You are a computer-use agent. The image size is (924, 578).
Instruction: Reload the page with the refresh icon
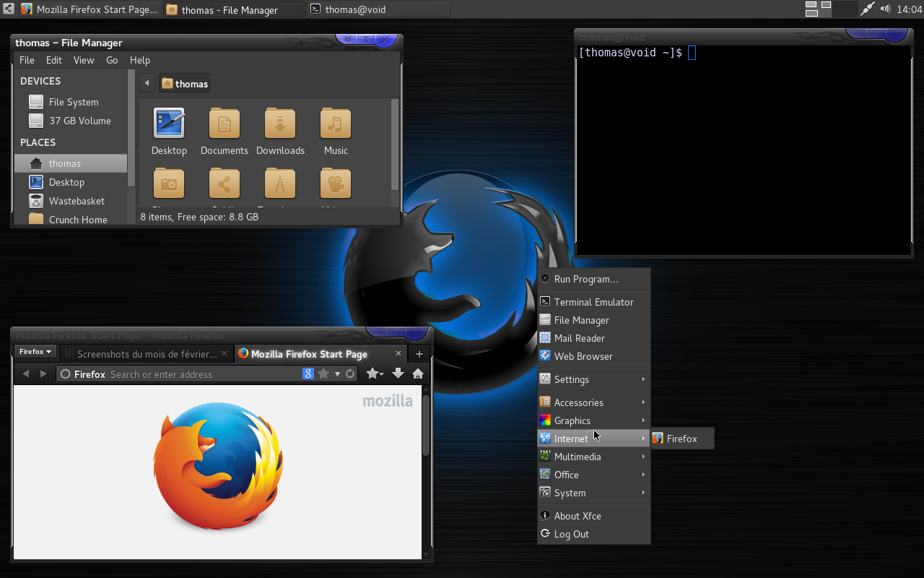(350, 374)
